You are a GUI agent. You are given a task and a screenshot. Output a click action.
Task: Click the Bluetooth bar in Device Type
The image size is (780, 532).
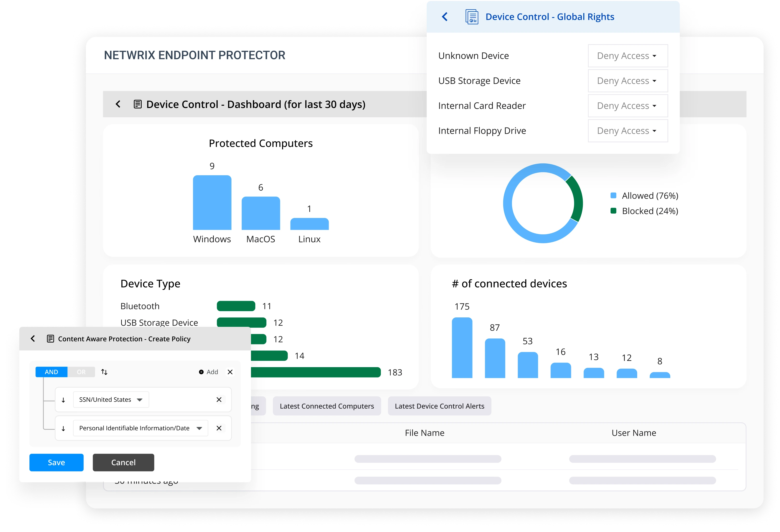tap(236, 306)
